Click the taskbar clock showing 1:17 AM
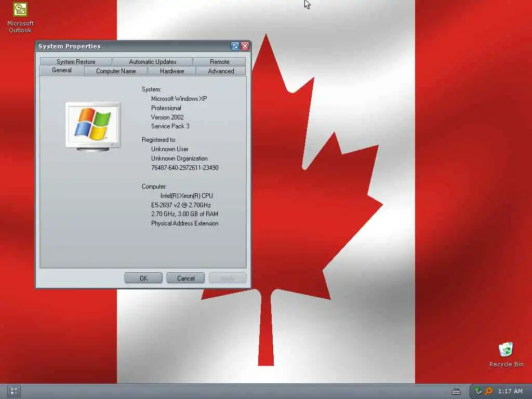 click(510, 391)
